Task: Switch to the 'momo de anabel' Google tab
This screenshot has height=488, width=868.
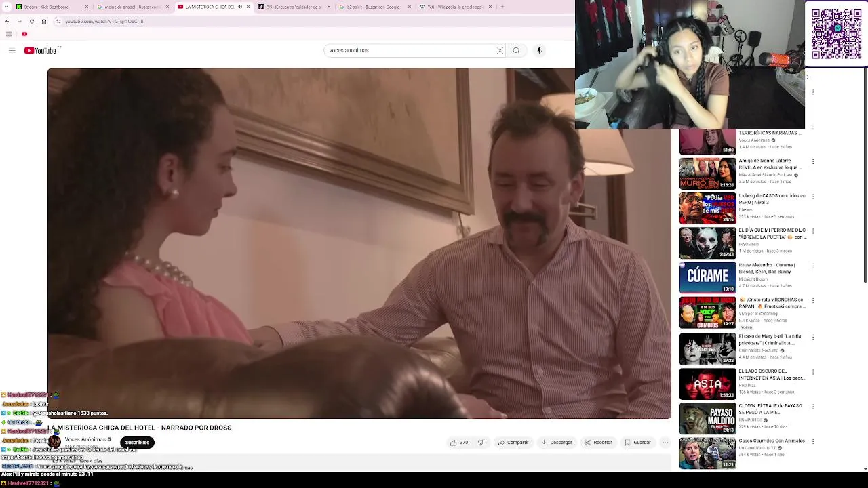Action: pyautogui.click(x=133, y=7)
